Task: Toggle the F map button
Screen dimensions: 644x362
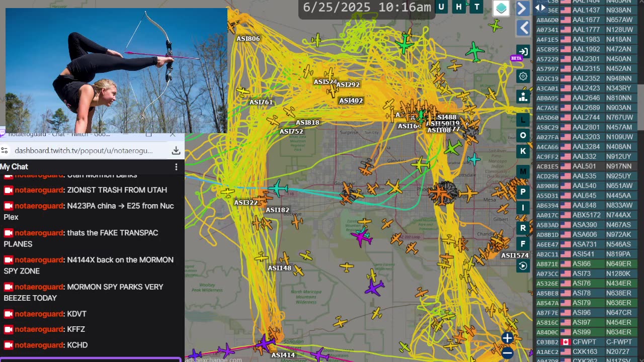Action: tap(523, 244)
